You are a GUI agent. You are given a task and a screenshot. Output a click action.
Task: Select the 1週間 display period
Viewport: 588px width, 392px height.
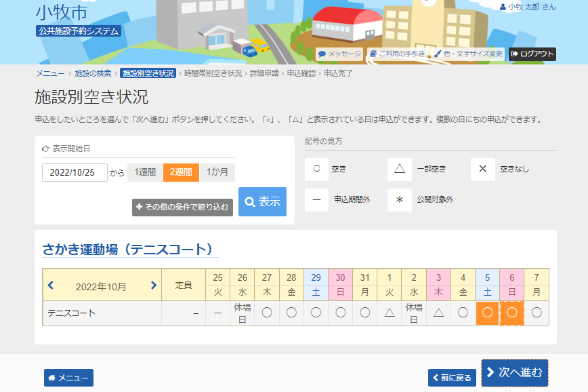[145, 172]
